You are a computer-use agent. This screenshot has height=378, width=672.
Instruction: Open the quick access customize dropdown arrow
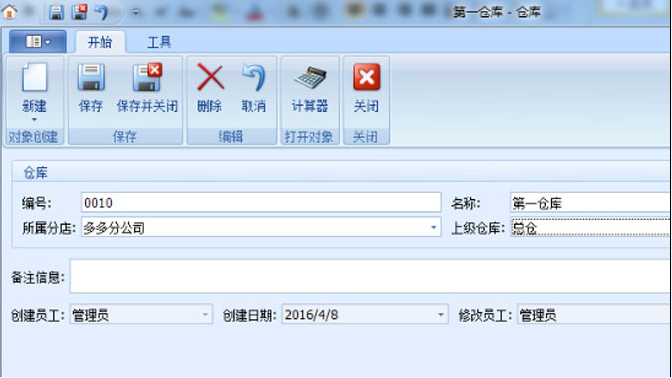coord(135,12)
